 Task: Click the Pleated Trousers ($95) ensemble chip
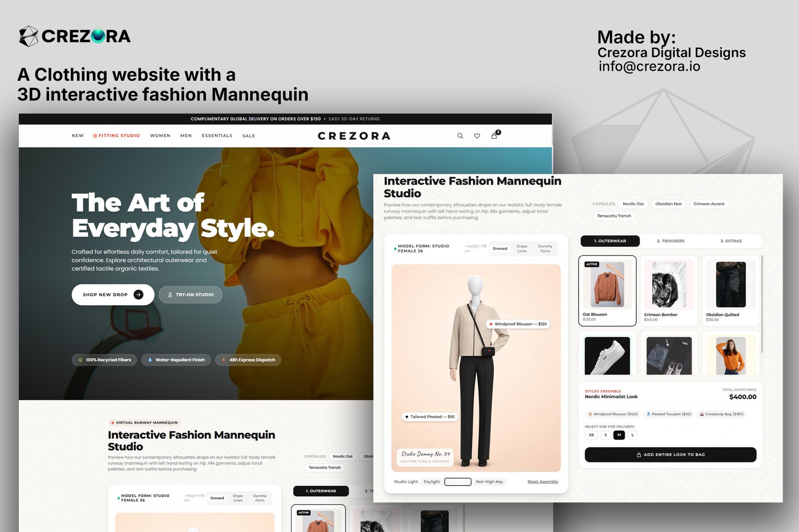tap(669, 414)
